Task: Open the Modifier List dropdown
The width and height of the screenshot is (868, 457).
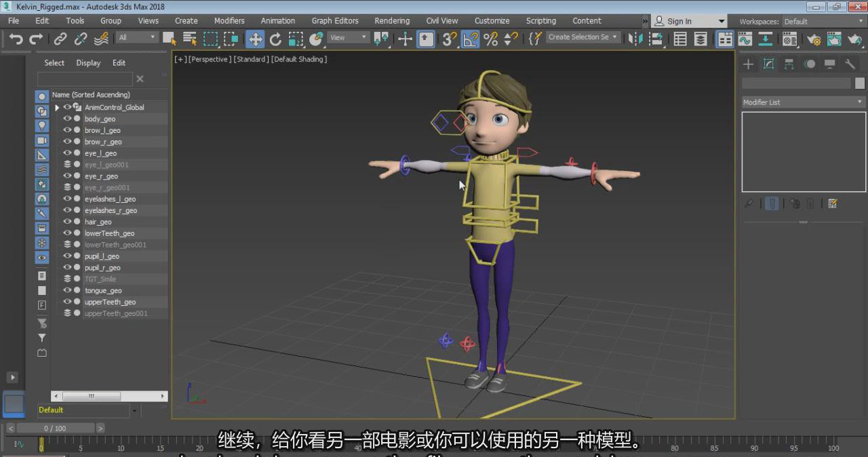Action: click(803, 102)
